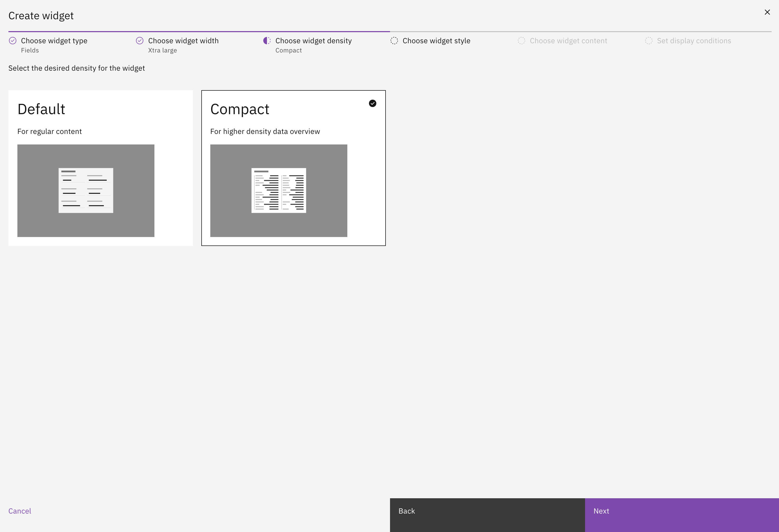The width and height of the screenshot is (779, 532).
Task: Go to Choose widget type step
Action: pos(54,41)
